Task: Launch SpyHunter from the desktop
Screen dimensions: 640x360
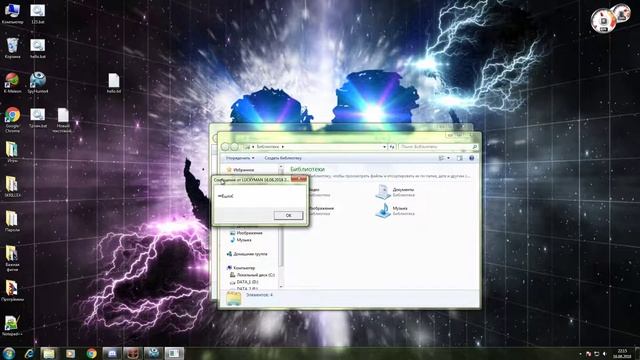Action: [38, 82]
